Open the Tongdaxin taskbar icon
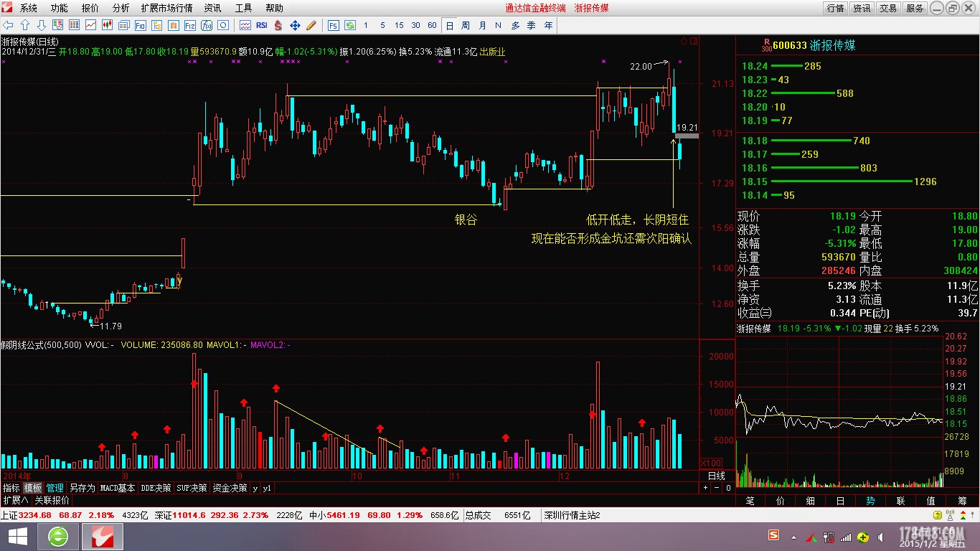This screenshot has width=980, height=551. pos(103,536)
